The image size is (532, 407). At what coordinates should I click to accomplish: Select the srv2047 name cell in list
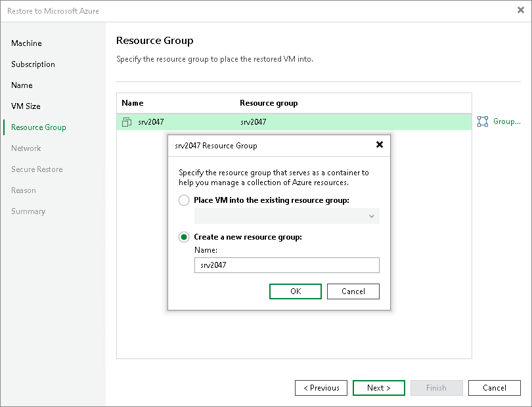(x=150, y=121)
